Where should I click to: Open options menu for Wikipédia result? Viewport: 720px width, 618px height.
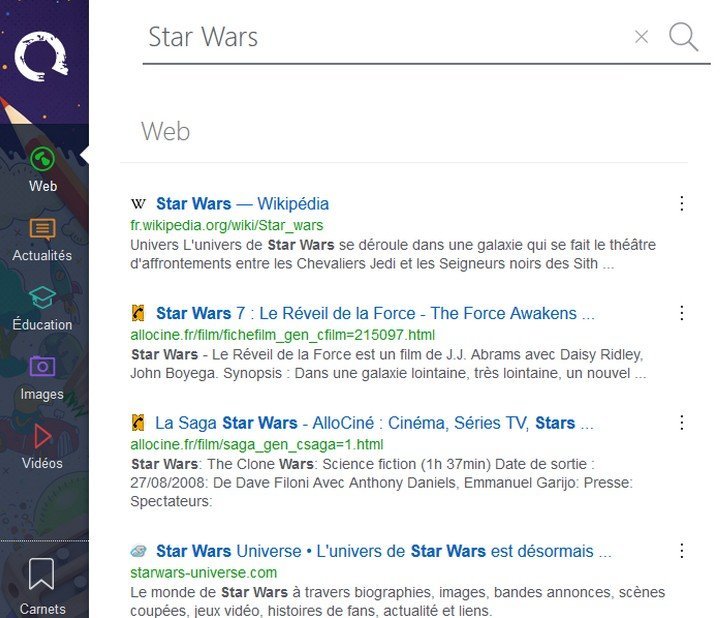click(x=682, y=203)
